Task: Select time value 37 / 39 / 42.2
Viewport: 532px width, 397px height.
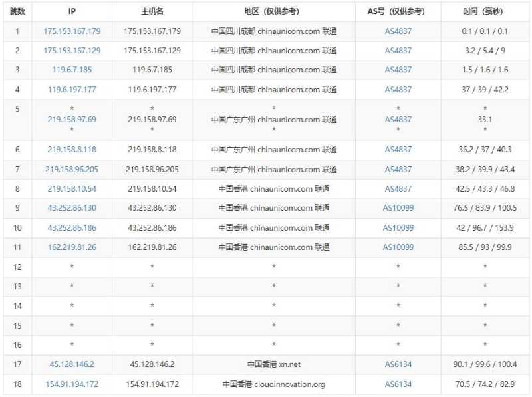Action: click(x=485, y=90)
